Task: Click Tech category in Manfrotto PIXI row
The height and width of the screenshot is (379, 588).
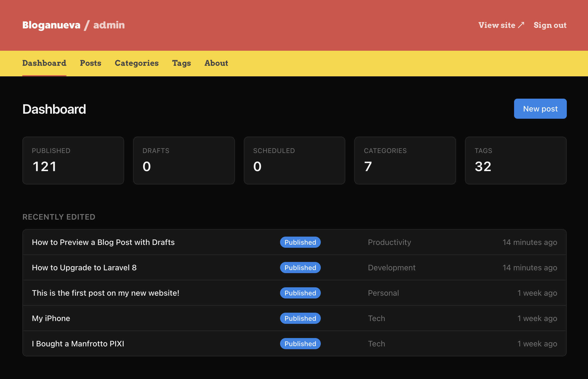Action: [376, 344]
